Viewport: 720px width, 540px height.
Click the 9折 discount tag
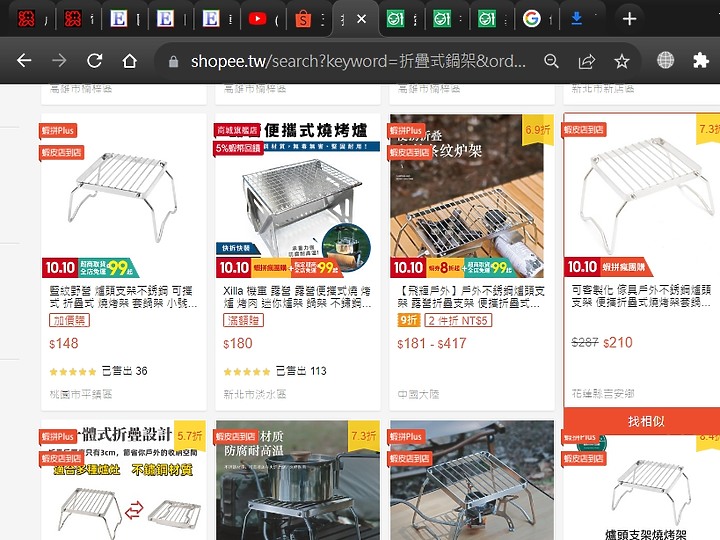point(409,320)
